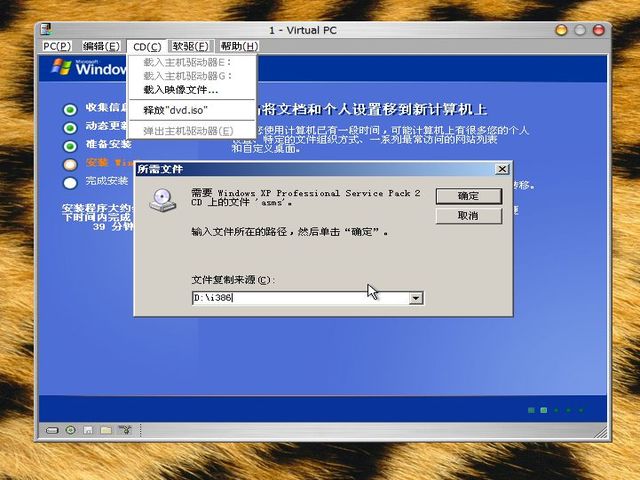Open the PC(P) menu
This screenshot has width=640, height=480.
pyautogui.click(x=57, y=46)
